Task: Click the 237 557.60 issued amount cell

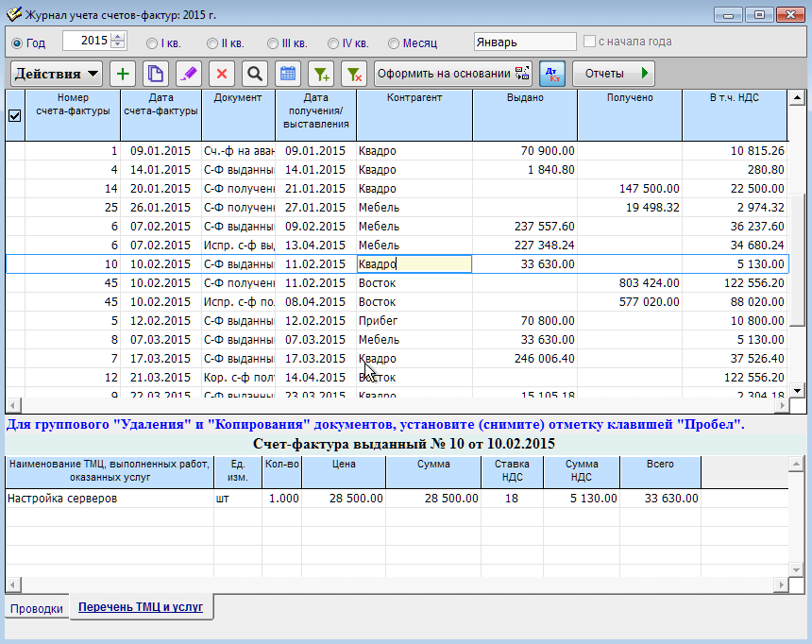Action: click(525, 227)
